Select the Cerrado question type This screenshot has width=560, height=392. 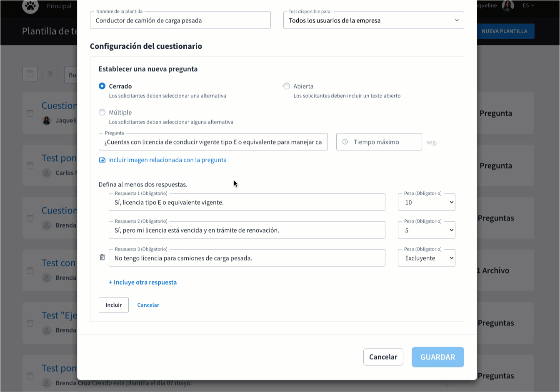coord(102,86)
